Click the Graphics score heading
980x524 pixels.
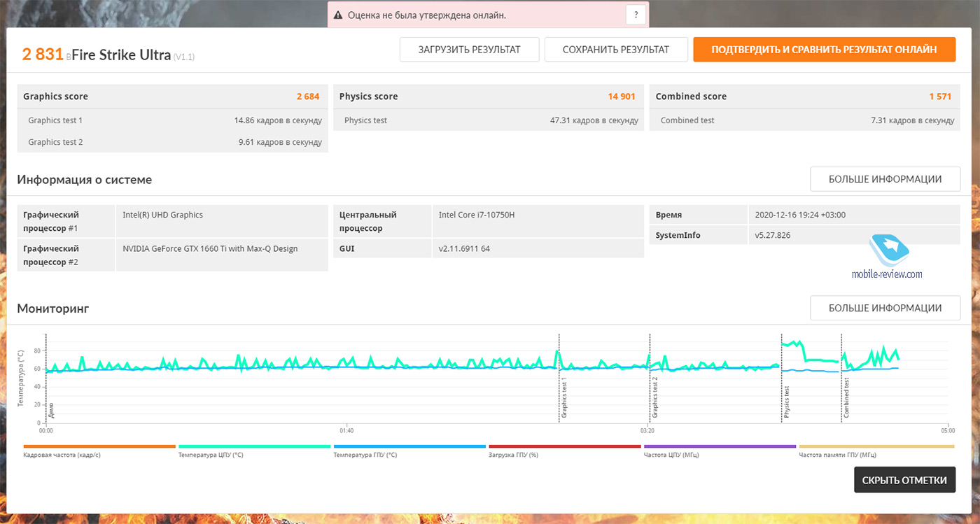(x=56, y=97)
